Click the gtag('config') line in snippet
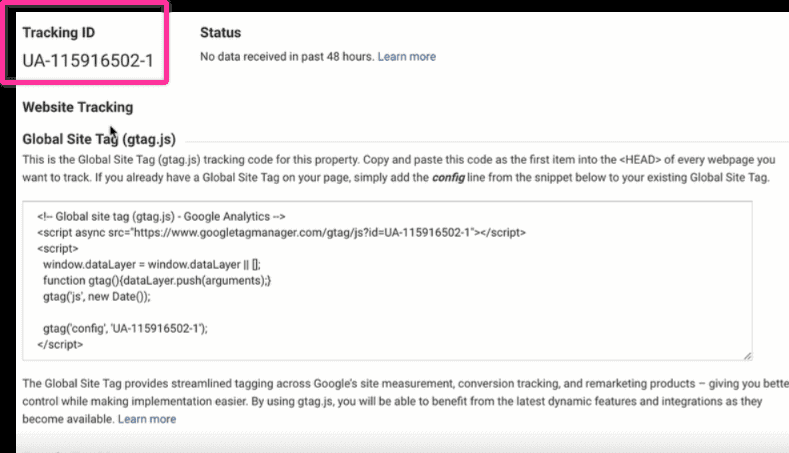 (x=125, y=328)
